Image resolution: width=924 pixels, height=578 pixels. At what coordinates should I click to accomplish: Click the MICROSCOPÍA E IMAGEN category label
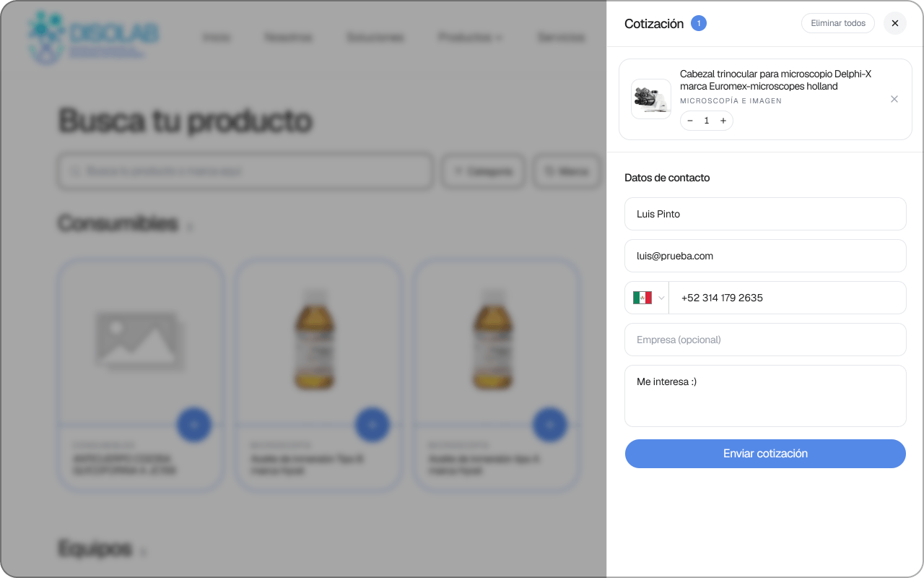tap(731, 101)
